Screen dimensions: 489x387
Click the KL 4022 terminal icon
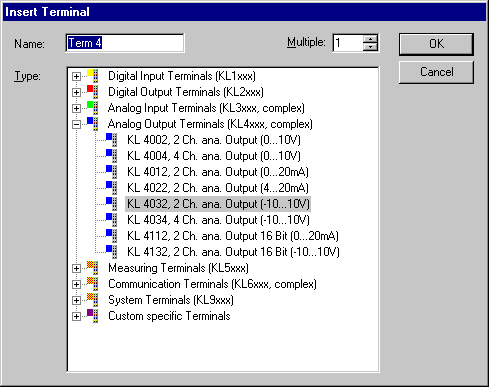click(112, 188)
